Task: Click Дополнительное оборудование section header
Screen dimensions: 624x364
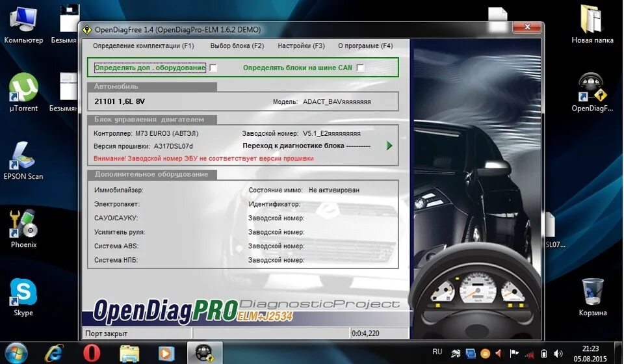Action: 151,174
